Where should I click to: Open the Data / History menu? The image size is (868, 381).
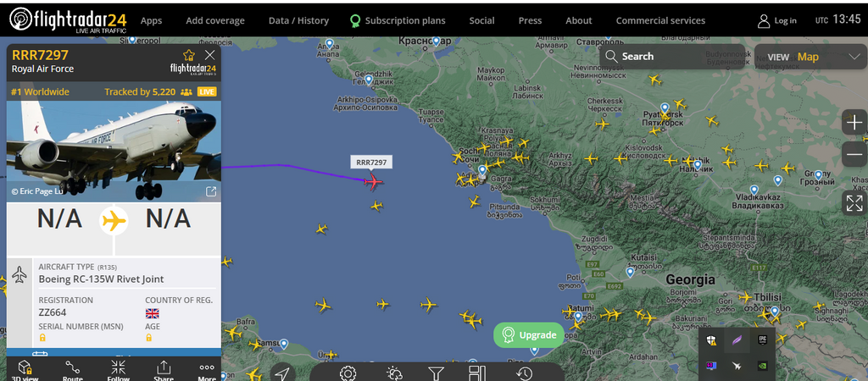(298, 20)
